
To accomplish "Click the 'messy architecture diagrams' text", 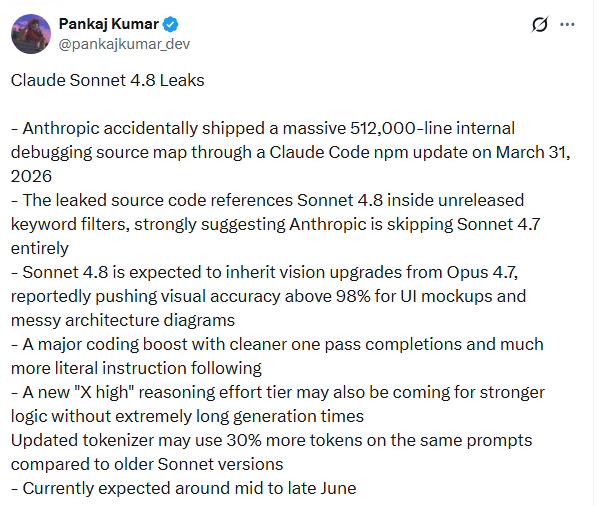I will pyautogui.click(x=123, y=320).
